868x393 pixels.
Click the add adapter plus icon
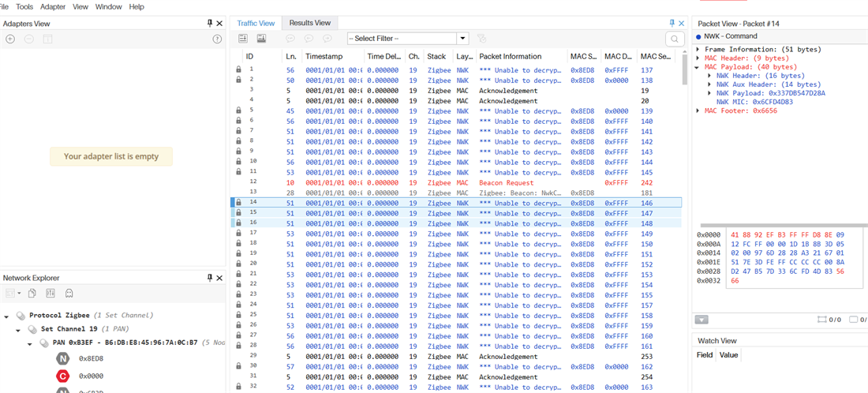click(10, 39)
